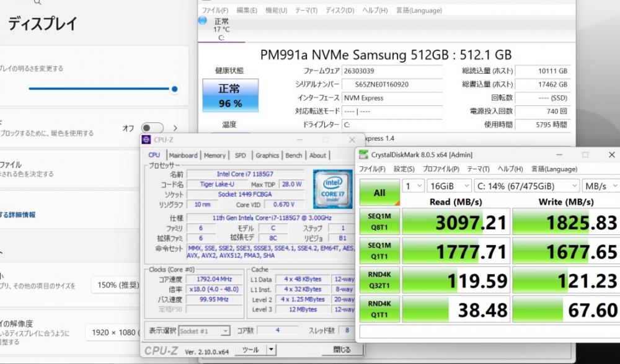Open the C: 14% drive dropdown
Screen dimensions: 620x364
(x=526, y=186)
